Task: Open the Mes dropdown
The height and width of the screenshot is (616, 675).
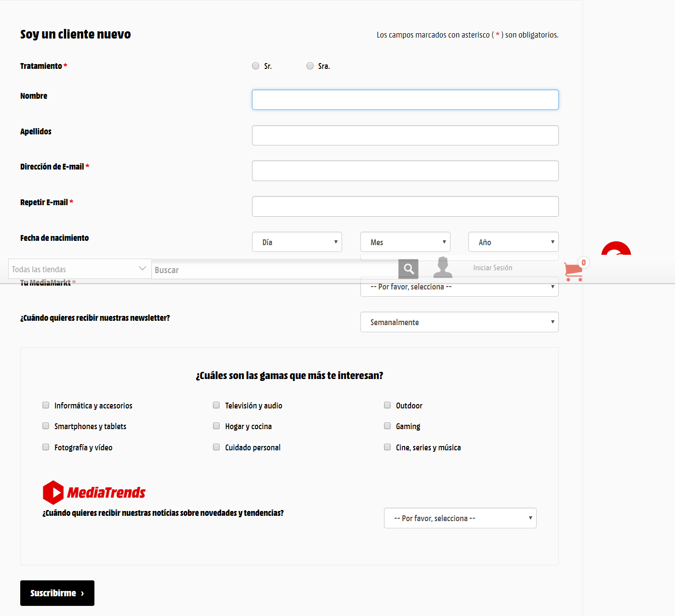Action: 405,242
